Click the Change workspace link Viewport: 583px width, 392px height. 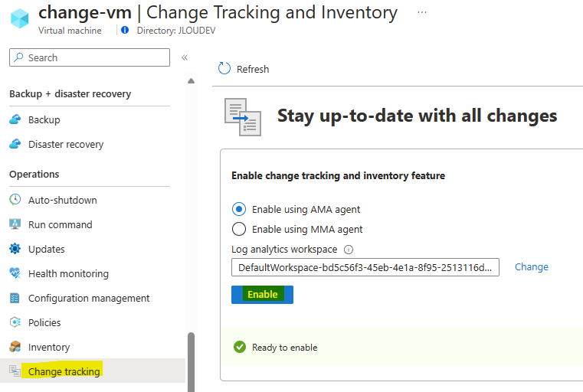click(x=532, y=266)
